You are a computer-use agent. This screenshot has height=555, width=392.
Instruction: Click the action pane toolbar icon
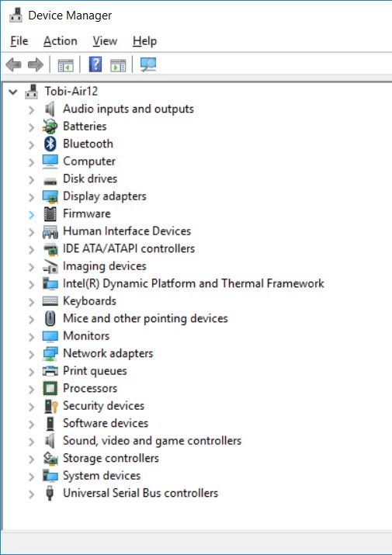(118, 65)
